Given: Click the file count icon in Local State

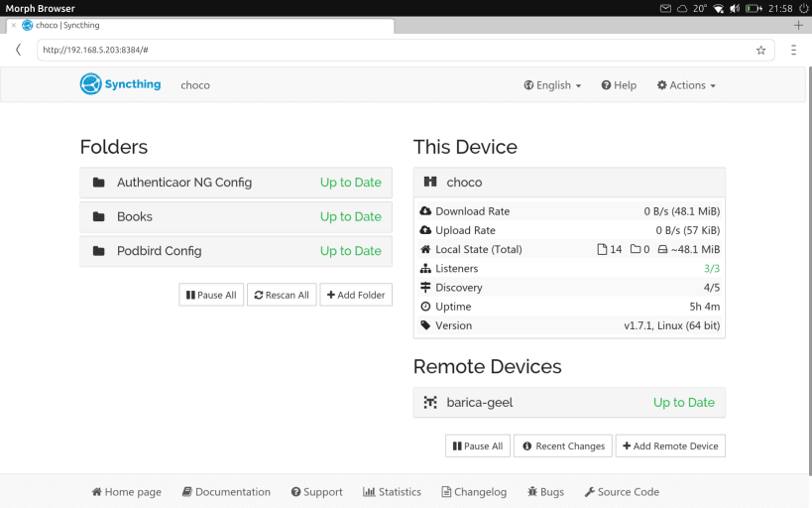Looking at the screenshot, I should click(602, 249).
